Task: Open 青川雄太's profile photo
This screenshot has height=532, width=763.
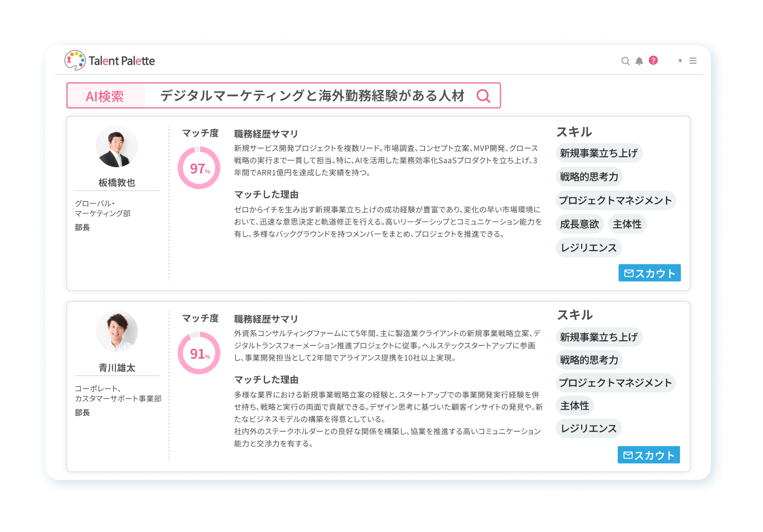Action: pos(116,331)
